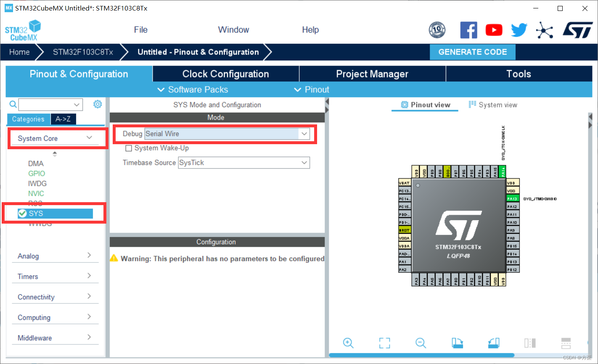Click the 10-year anniversary badge icon
Image resolution: width=598 pixels, height=364 pixels.
(437, 30)
